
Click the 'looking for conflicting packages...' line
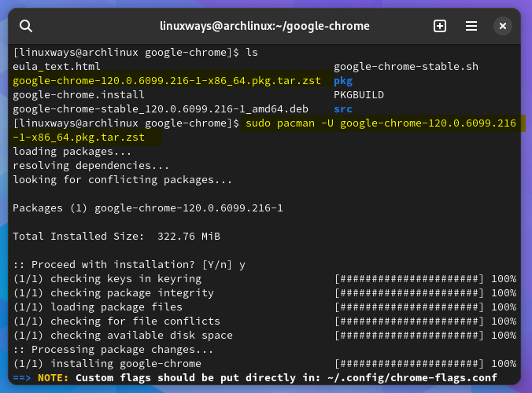pyautogui.click(x=122, y=179)
